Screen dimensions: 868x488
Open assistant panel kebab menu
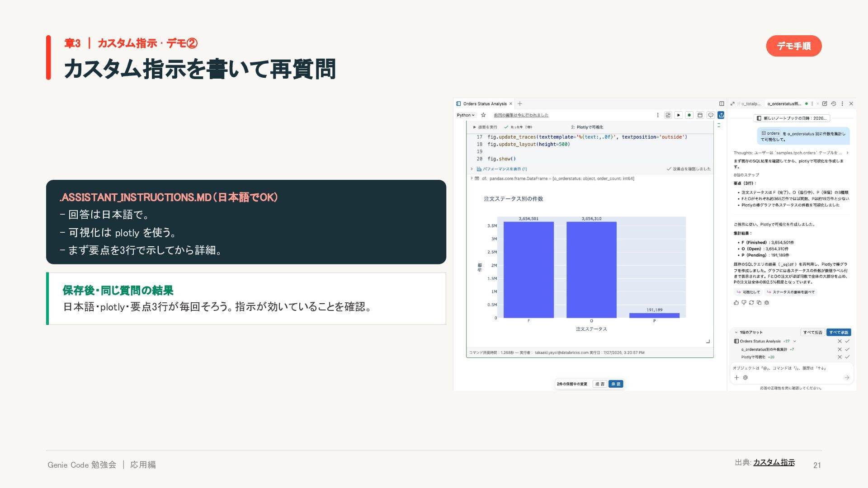tap(842, 103)
